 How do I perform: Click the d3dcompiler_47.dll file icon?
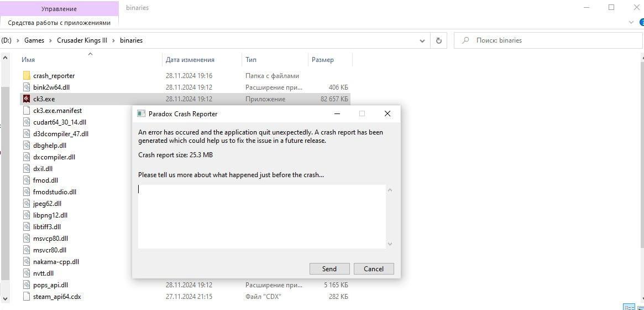pyautogui.click(x=27, y=133)
